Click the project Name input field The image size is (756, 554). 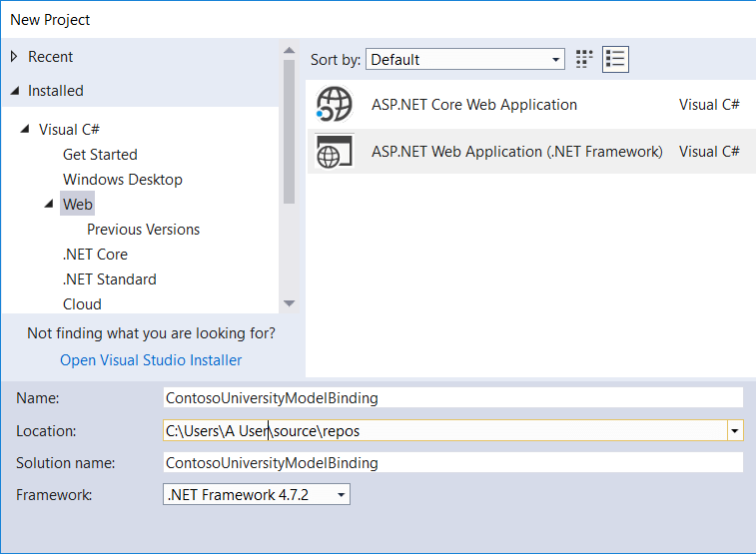click(x=453, y=397)
